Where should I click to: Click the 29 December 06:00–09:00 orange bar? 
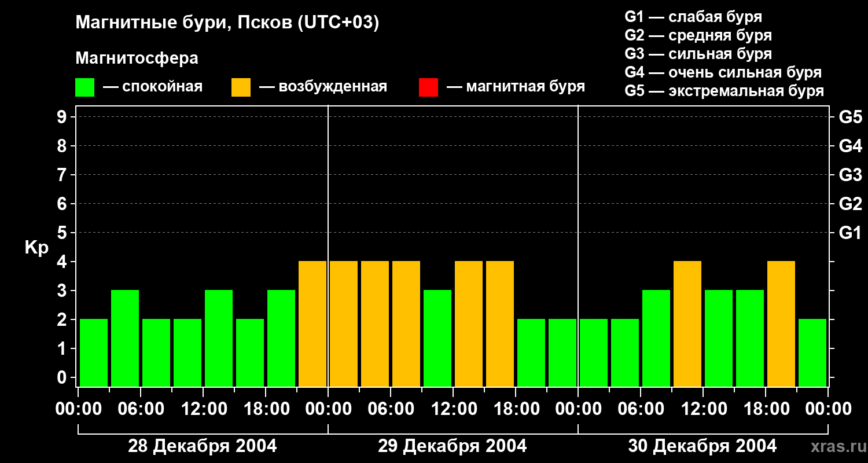pos(406,324)
